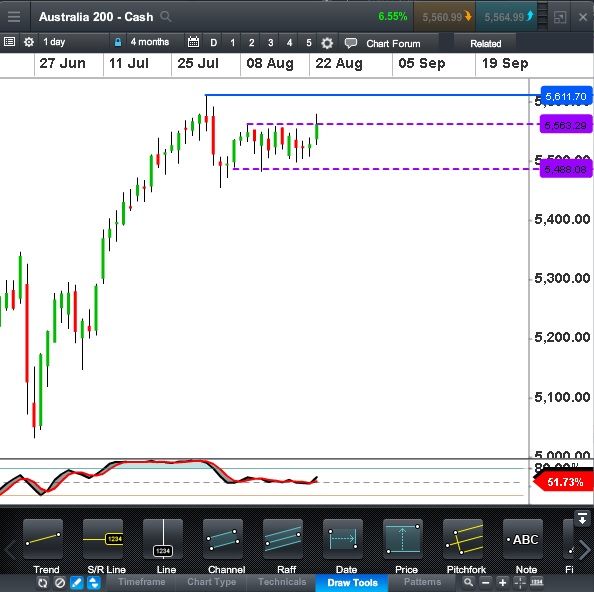
Task: Open the calendar date picker
Action: (x=193, y=42)
